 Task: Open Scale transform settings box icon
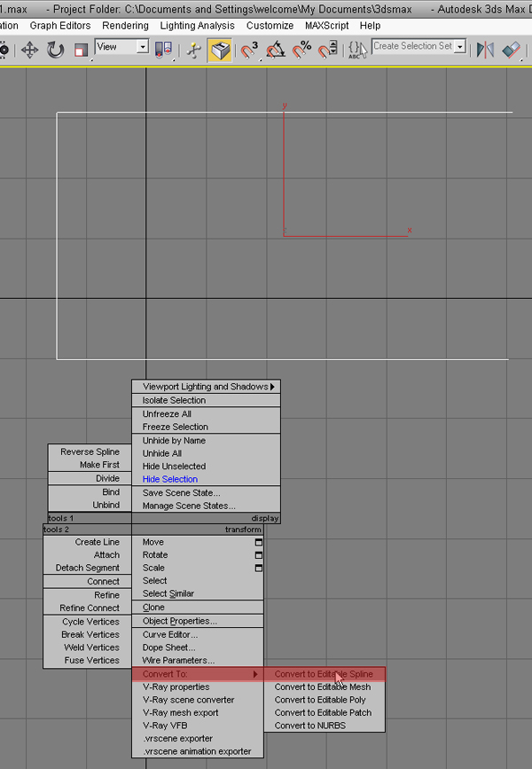pyautogui.click(x=258, y=568)
